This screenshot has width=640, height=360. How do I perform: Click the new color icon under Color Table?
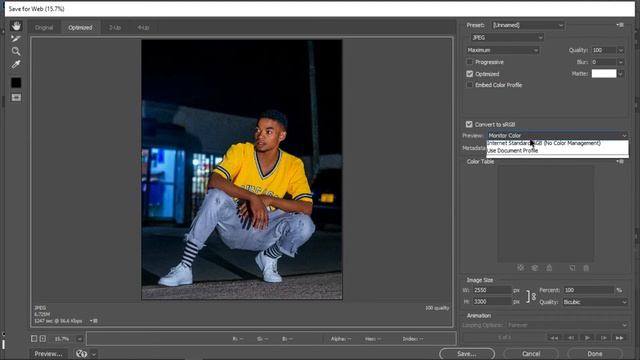[572, 268]
